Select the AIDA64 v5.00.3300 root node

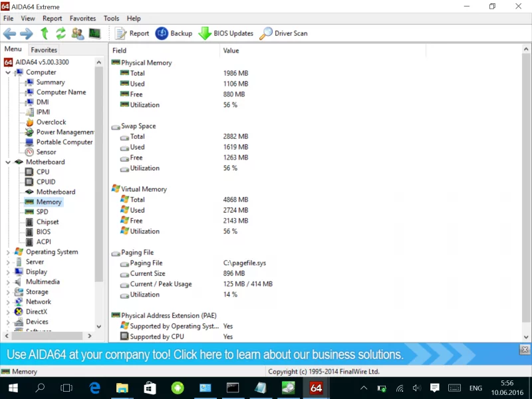(42, 62)
